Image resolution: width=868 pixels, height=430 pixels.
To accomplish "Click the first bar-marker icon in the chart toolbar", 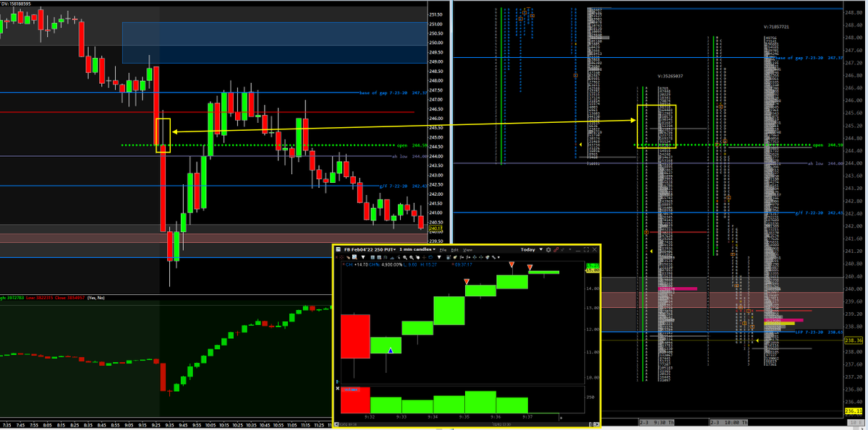I will tap(461, 257).
